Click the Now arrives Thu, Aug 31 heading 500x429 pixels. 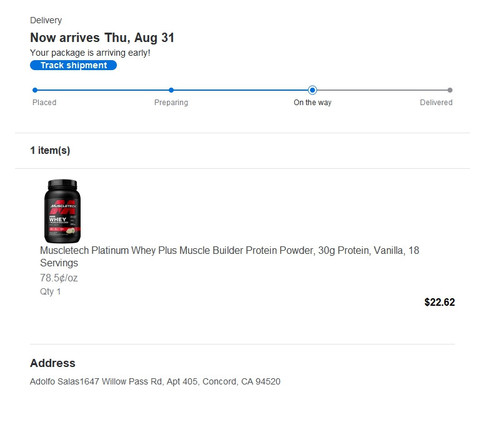[102, 38]
